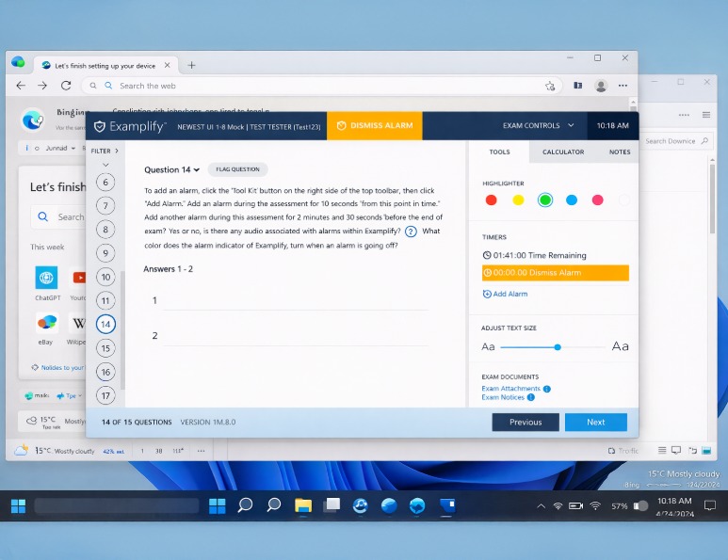The width and height of the screenshot is (728, 560).
Task: Pick the red highlighter color
Action: click(x=491, y=200)
